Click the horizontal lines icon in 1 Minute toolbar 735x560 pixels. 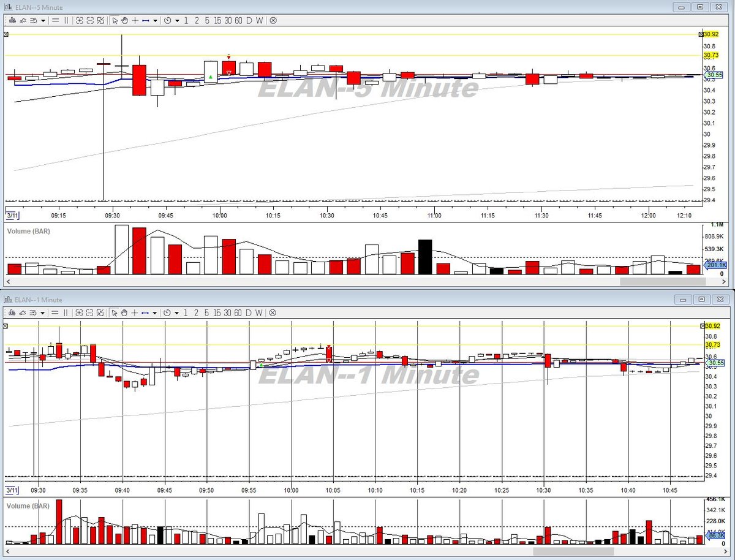click(55, 312)
